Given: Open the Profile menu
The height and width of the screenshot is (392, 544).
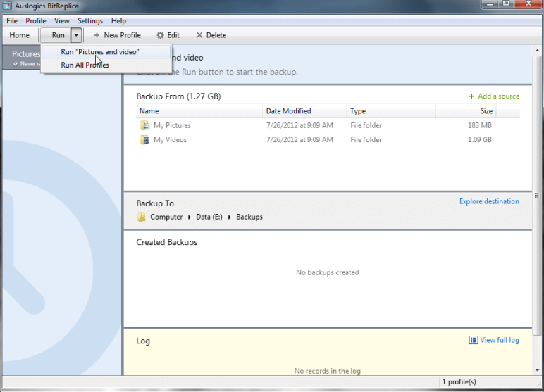Looking at the screenshot, I should point(36,21).
